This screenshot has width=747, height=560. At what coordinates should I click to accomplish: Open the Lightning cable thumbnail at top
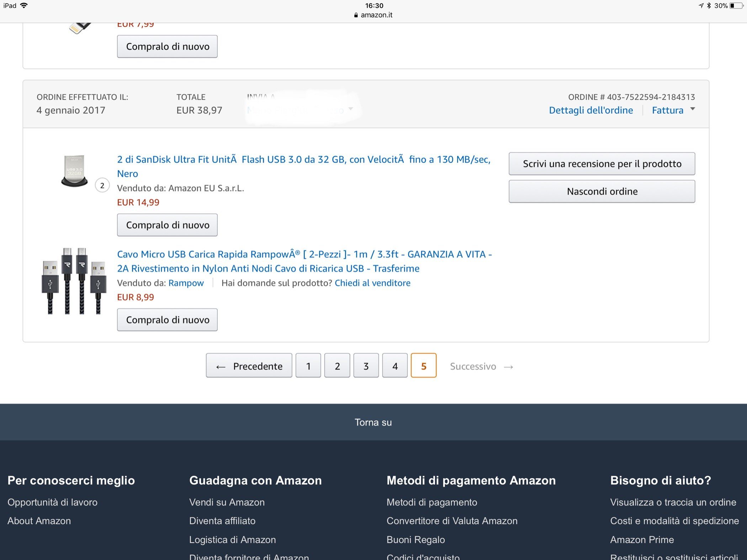pos(80,28)
